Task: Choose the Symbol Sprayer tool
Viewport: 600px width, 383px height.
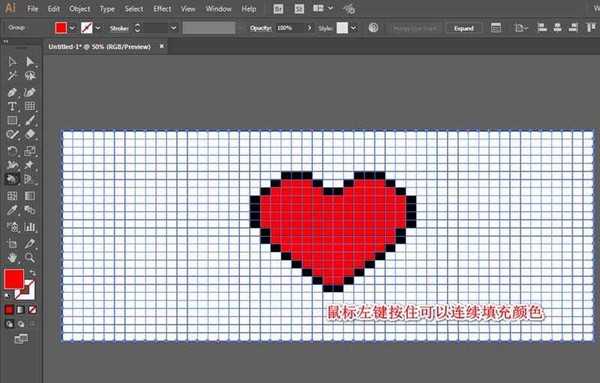Action: click(12, 227)
